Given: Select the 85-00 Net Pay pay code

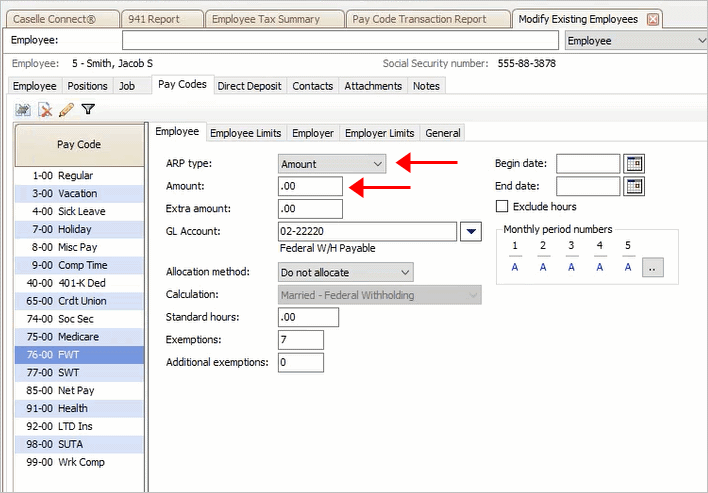Looking at the screenshot, I should pos(79,391).
